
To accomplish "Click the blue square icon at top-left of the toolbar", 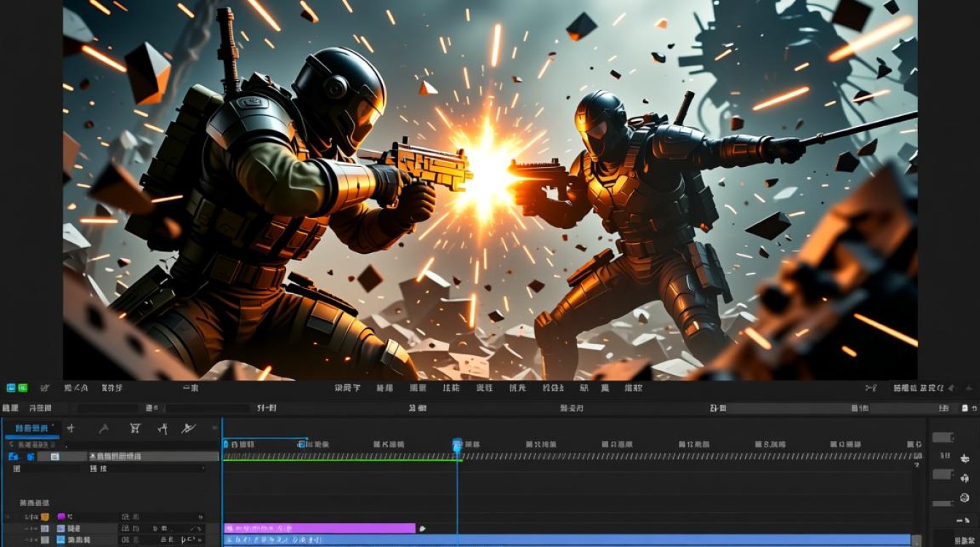I will (11, 388).
